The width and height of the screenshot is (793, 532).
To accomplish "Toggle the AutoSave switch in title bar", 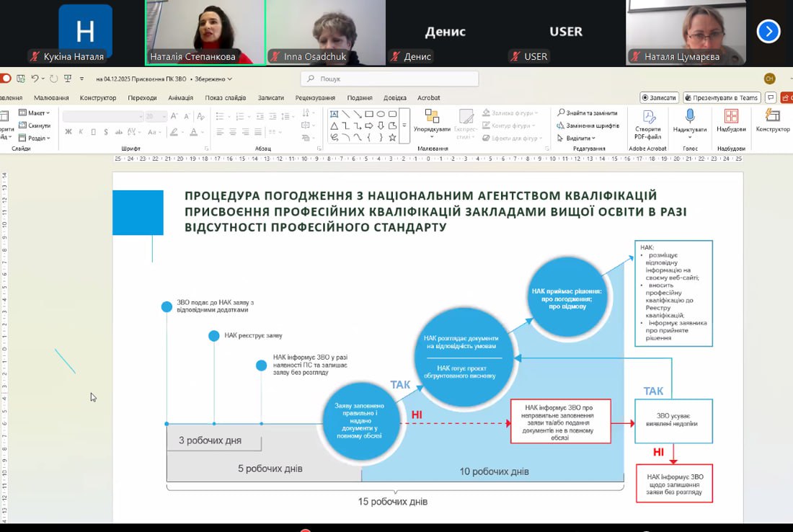I will 5,79.
